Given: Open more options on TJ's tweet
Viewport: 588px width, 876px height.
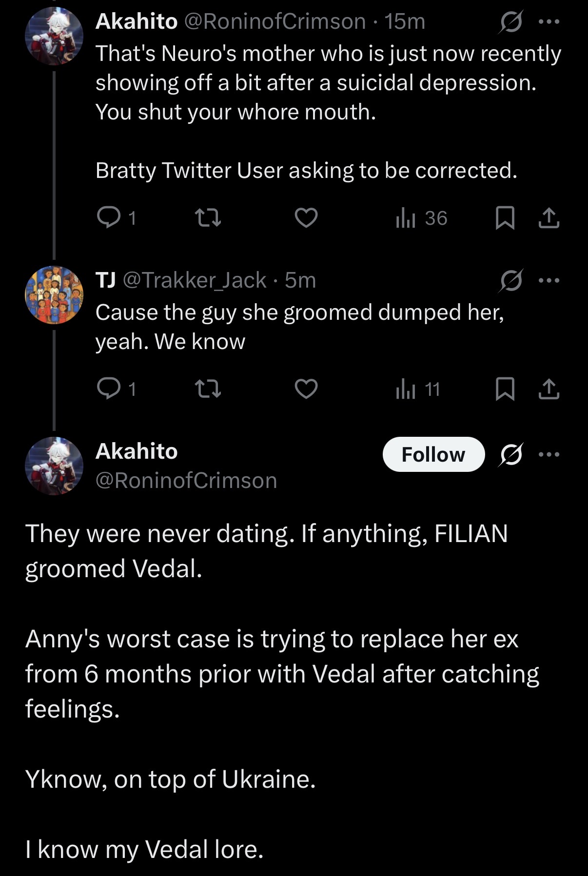Looking at the screenshot, I should point(549,280).
